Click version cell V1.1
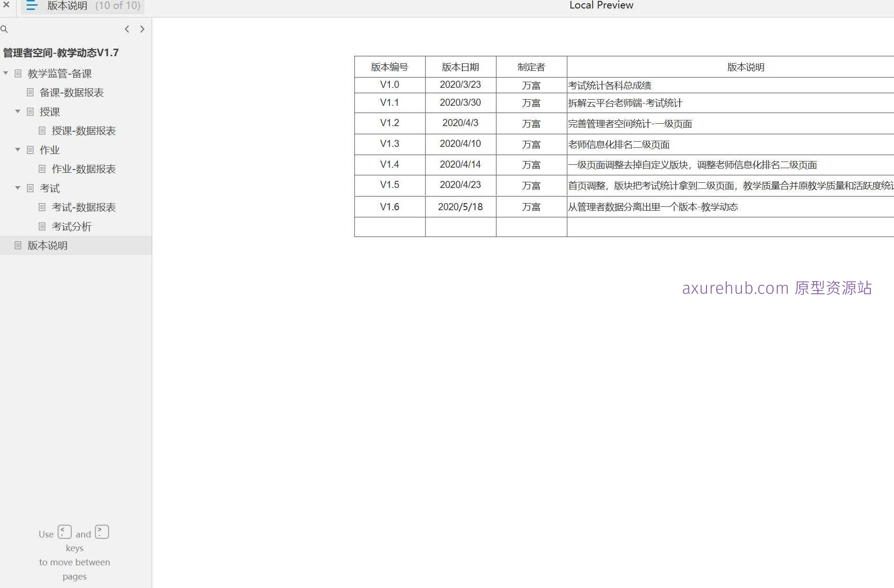 coord(390,103)
